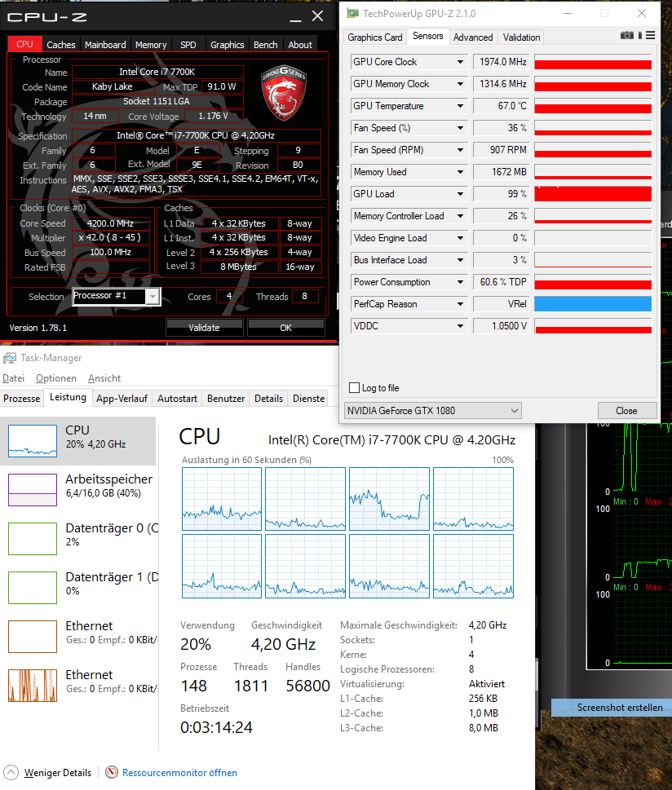Open the Ansicht menu in Task-Manager
The height and width of the screenshot is (790, 672).
pyautogui.click(x=104, y=378)
